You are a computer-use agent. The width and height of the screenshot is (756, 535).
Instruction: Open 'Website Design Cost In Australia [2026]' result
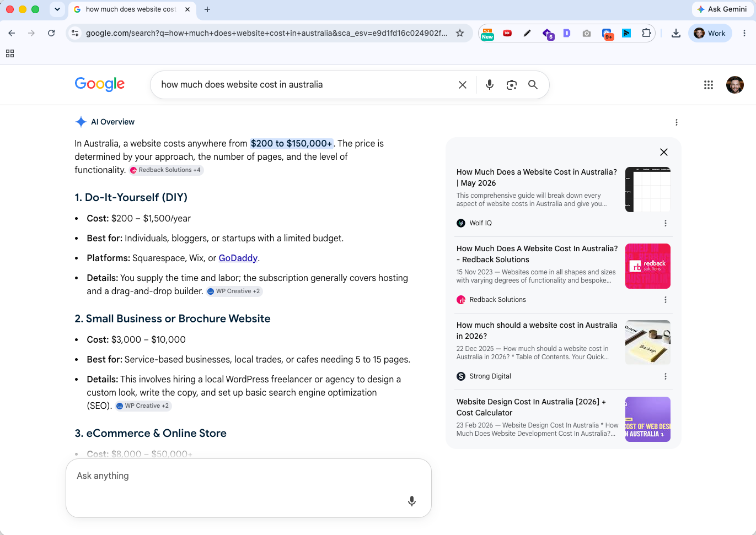pyautogui.click(x=531, y=407)
